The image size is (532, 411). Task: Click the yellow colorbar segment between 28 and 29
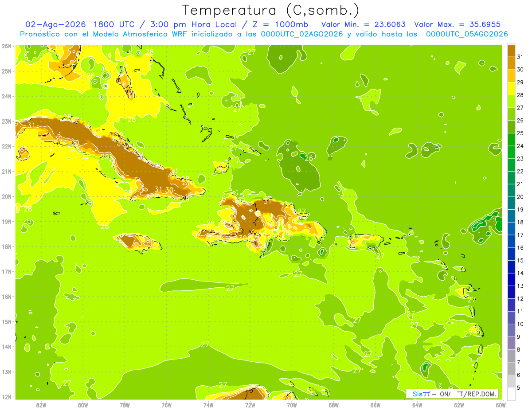(x=511, y=88)
